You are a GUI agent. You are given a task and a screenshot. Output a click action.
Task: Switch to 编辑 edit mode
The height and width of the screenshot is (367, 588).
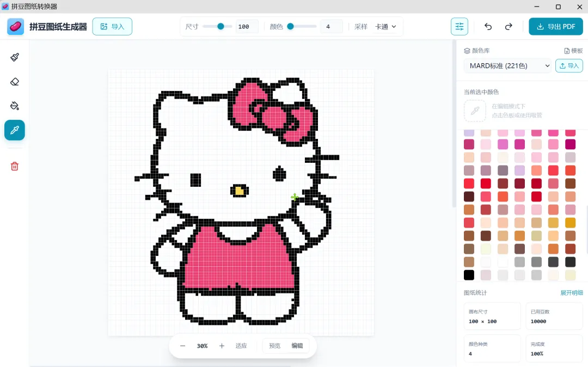point(297,346)
